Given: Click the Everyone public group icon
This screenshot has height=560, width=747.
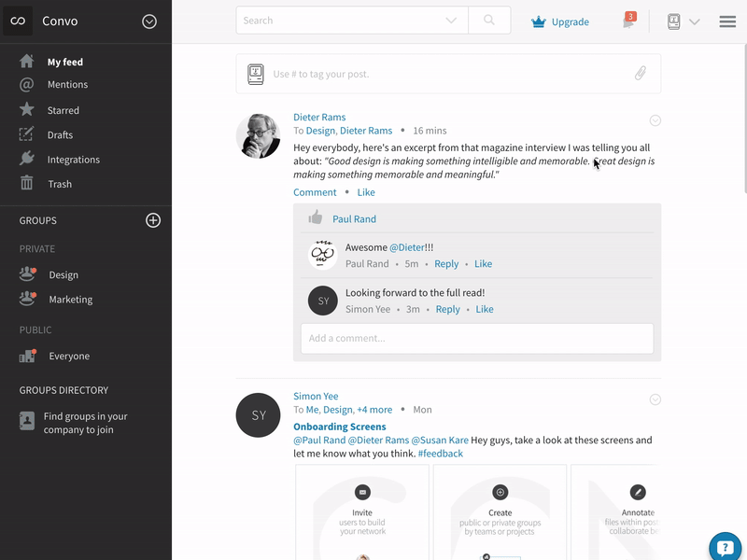Looking at the screenshot, I should (28, 356).
